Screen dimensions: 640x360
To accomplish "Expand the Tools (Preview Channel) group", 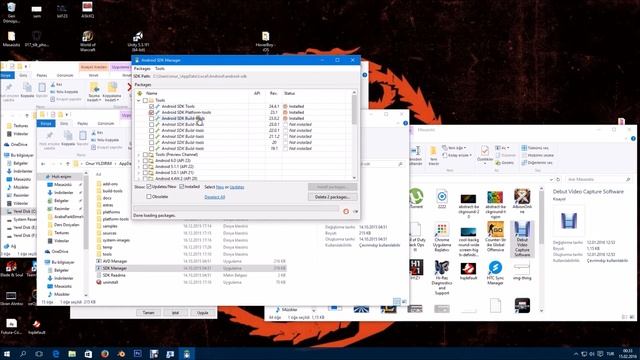I will (x=139, y=155).
